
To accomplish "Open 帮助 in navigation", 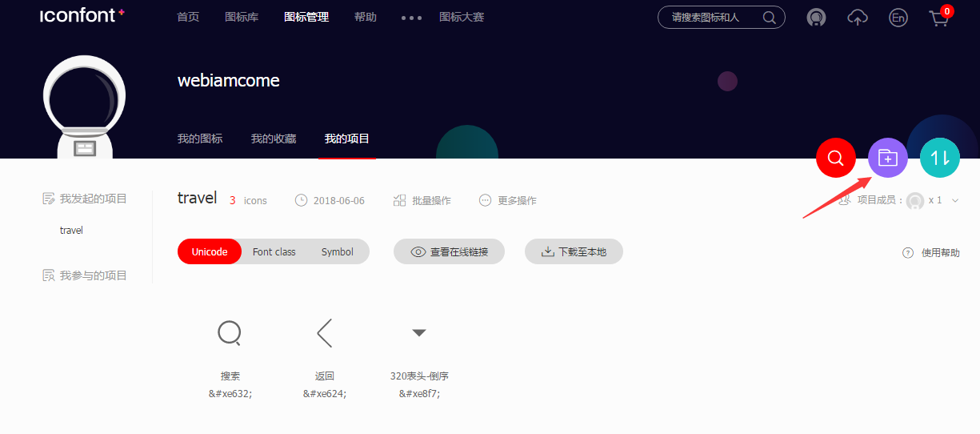I will tap(366, 17).
